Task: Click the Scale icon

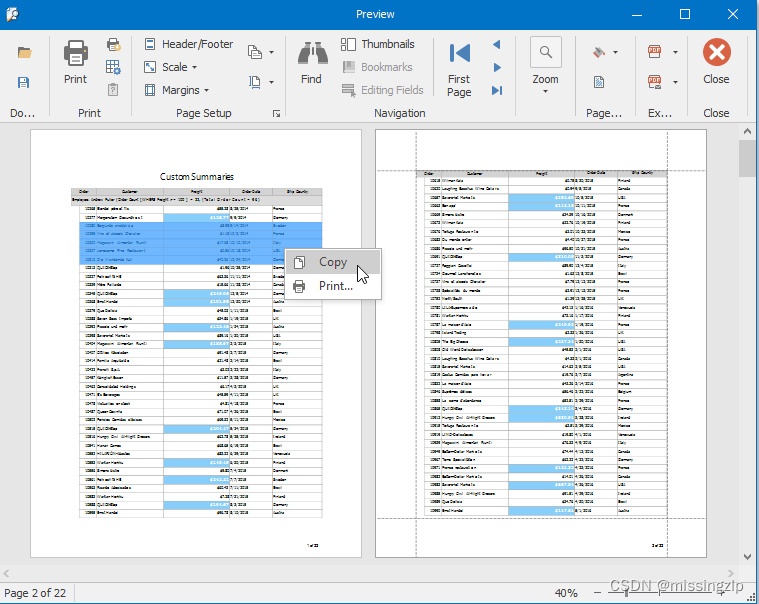Action: pos(150,67)
